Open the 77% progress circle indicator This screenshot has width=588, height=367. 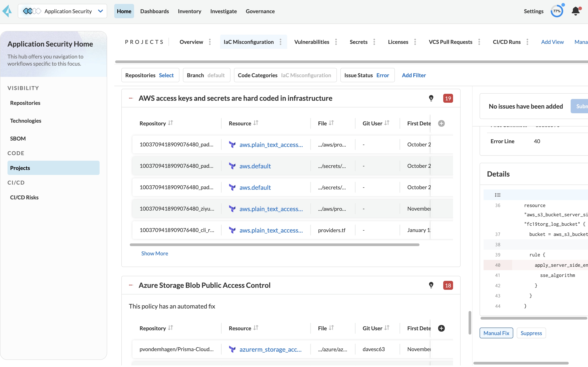557,11
